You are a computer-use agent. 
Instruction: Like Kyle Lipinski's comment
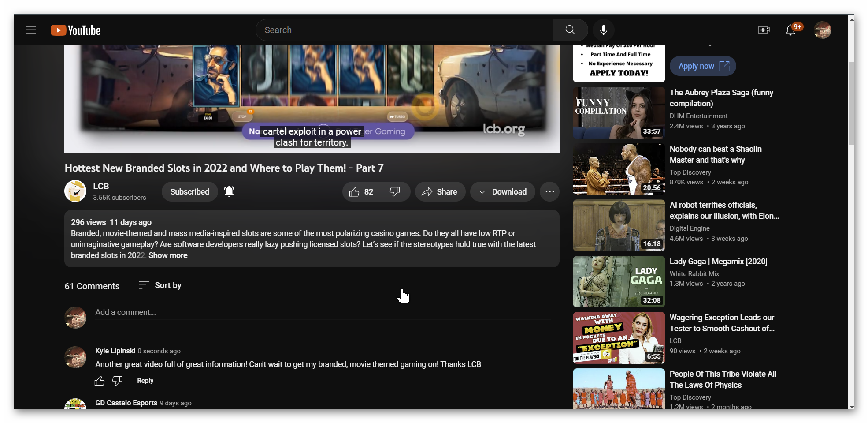[x=100, y=381]
